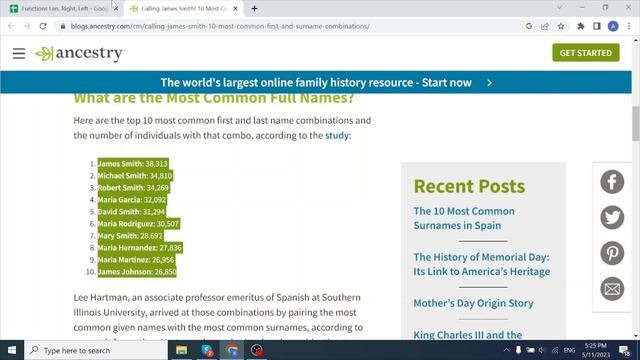Click list item 'Robert Smith: 34,269'
Image resolution: width=640 pixels, height=360 pixels.
pyautogui.click(x=133, y=188)
